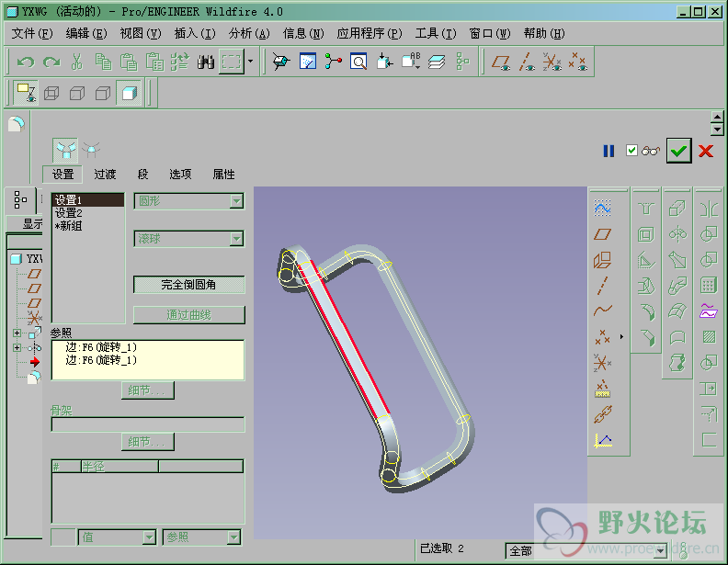Pause the round feature tool
728x565 pixels.
pyautogui.click(x=609, y=151)
